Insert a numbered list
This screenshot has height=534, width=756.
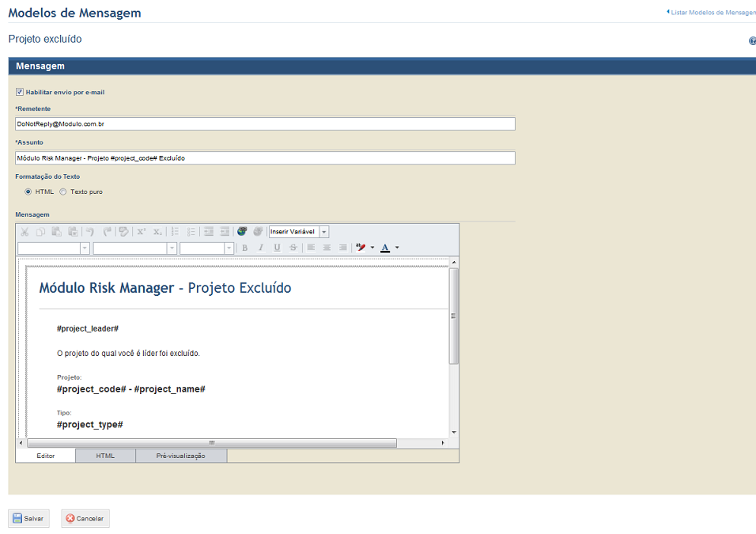pyautogui.click(x=175, y=232)
